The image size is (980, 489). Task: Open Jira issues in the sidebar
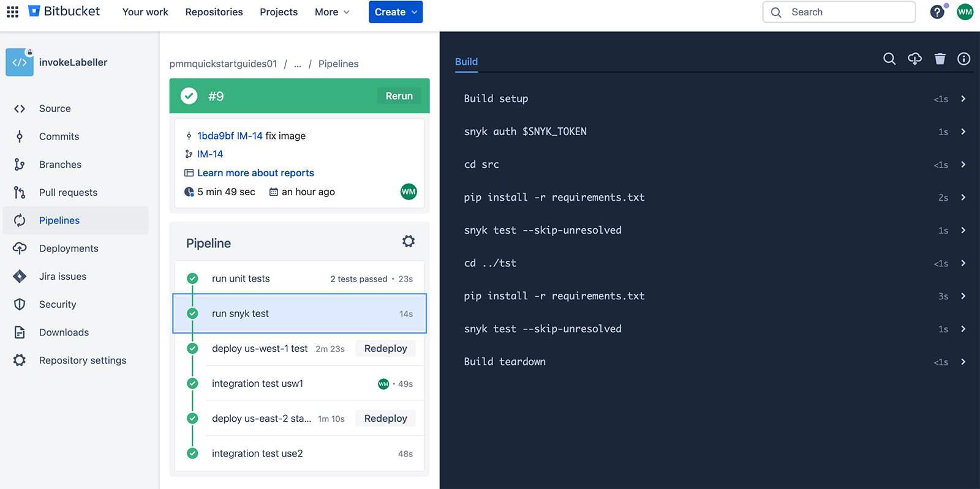pyautogui.click(x=62, y=277)
